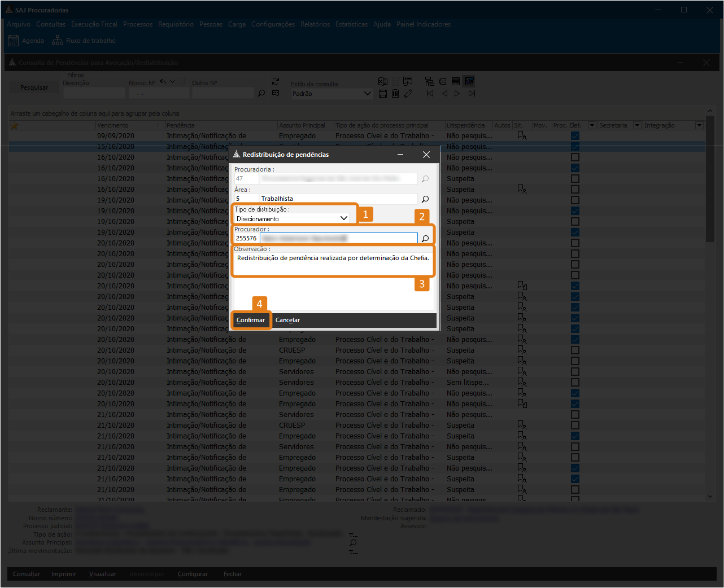Click the Agenda calendar icon
The height and width of the screenshot is (588, 724).
click(13, 41)
